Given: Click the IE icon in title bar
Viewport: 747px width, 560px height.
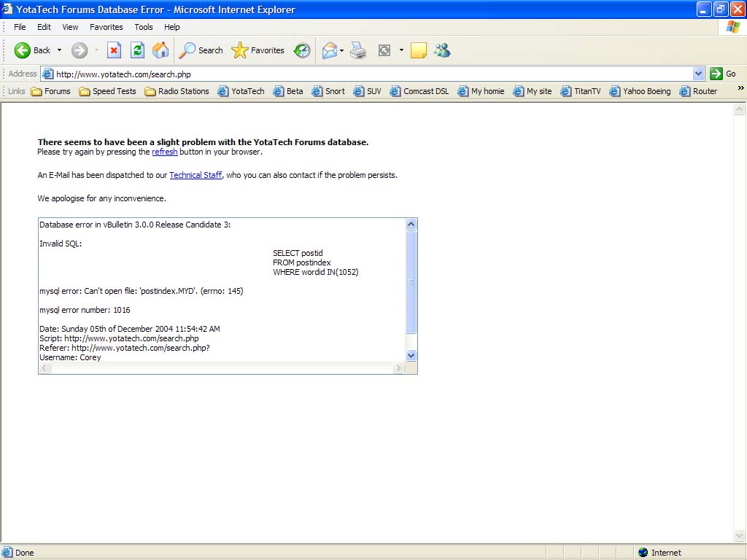Looking at the screenshot, I should click(7, 9).
